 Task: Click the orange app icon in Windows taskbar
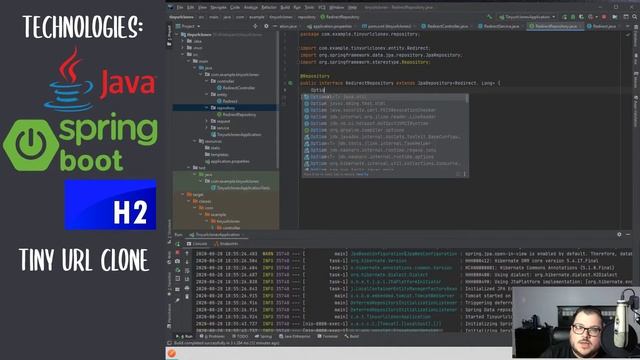point(172,353)
